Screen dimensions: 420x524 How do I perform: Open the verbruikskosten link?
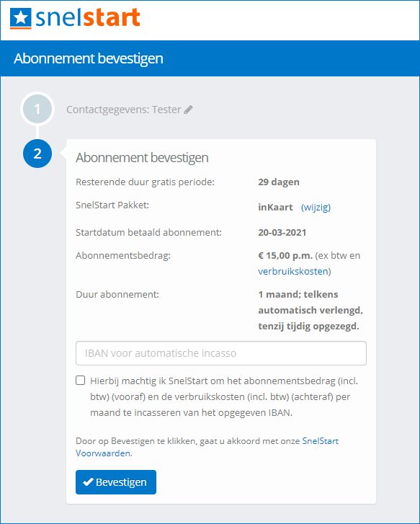tap(293, 271)
